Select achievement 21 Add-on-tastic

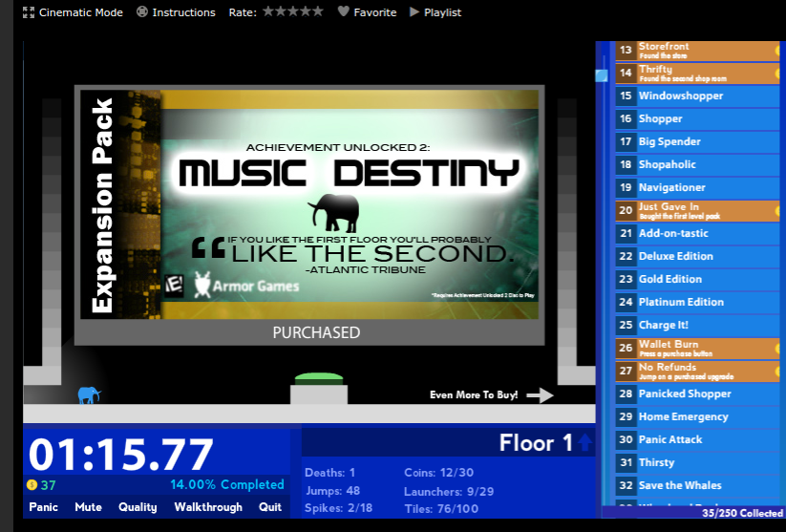click(697, 233)
